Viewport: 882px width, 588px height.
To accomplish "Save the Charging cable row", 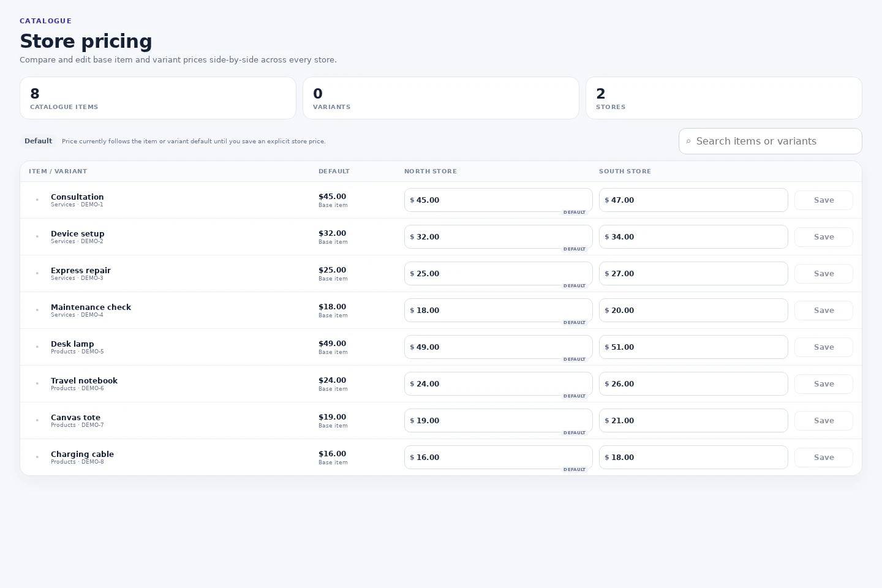I will tap(824, 458).
